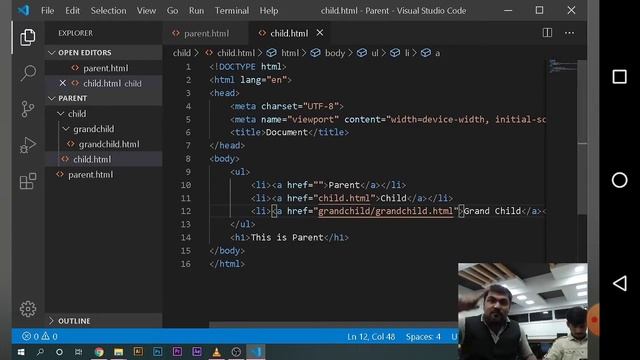Open grandchild.html in the explorer tree

[104, 144]
